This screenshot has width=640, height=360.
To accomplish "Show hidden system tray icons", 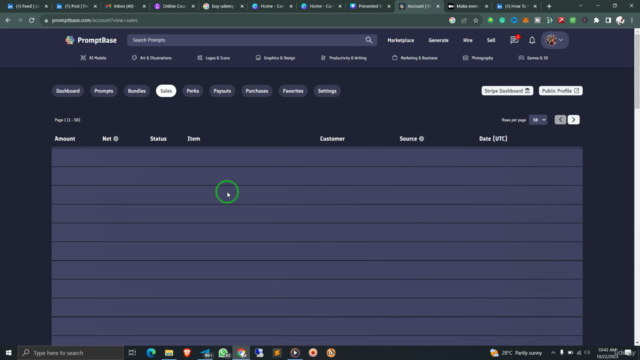I will (x=553, y=353).
